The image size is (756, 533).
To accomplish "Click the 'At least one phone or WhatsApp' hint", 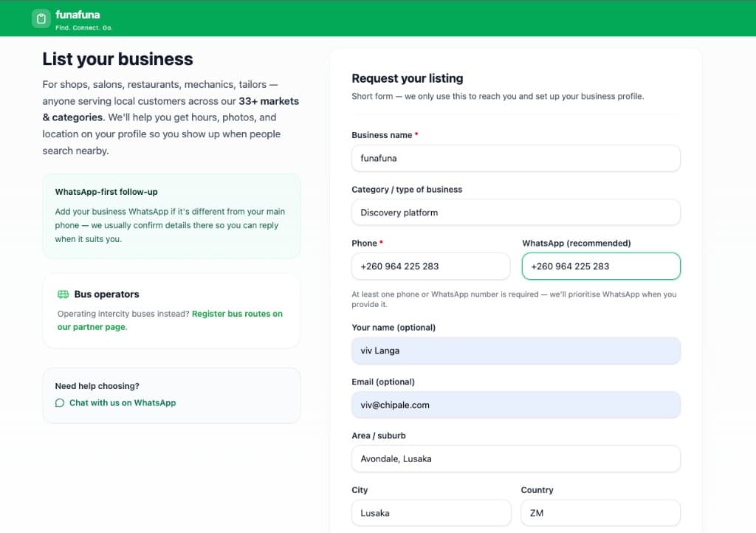I will click(x=514, y=299).
